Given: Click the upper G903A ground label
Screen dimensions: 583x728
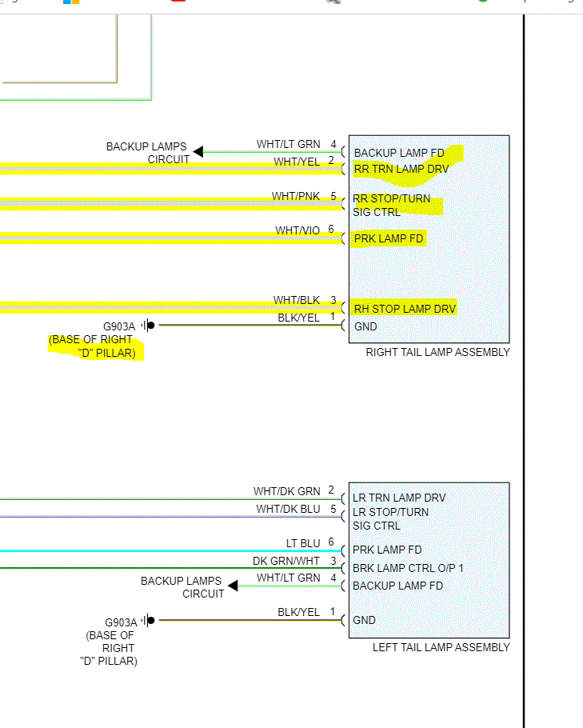Looking at the screenshot, I should coord(119,326).
